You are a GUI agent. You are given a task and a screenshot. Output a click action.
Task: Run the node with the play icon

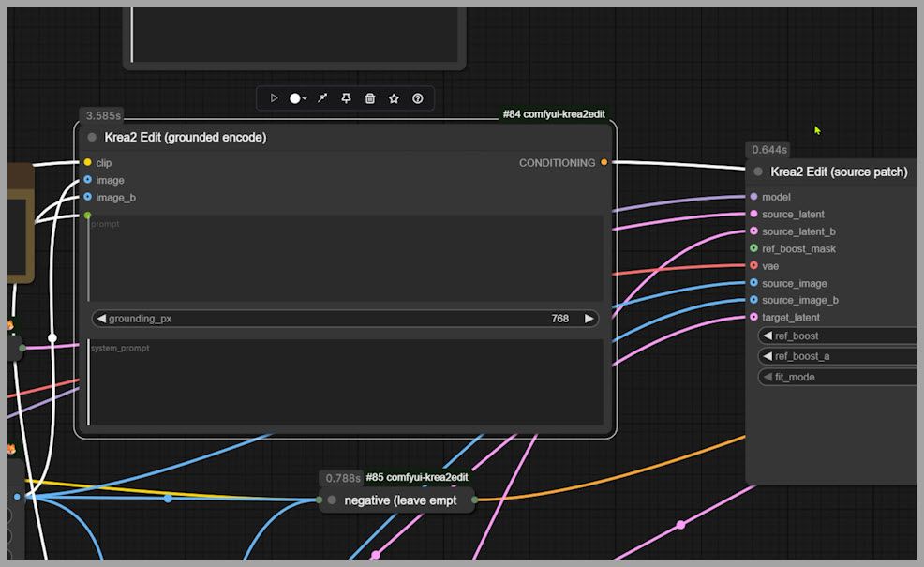(274, 97)
